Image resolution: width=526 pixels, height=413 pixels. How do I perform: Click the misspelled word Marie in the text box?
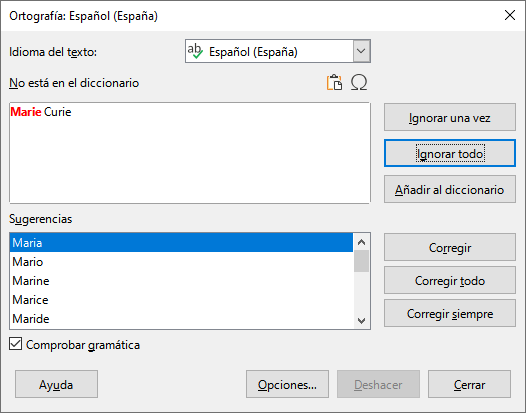[26, 112]
